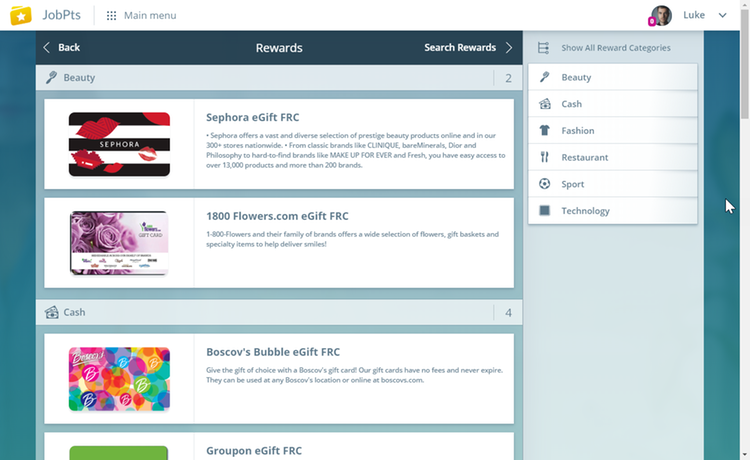Viewport: 750px width, 460px height.
Task: Click the Boscov's Bubble gift card image
Action: point(119,379)
